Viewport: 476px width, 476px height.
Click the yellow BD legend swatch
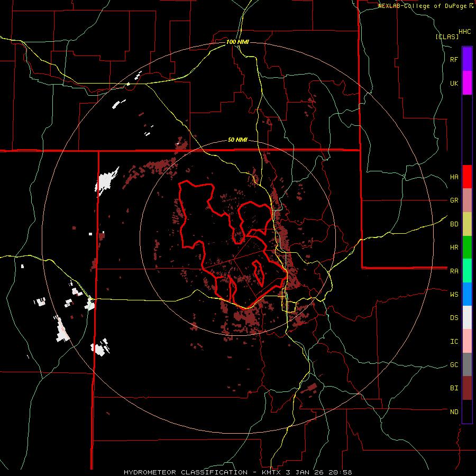pyautogui.click(x=467, y=224)
